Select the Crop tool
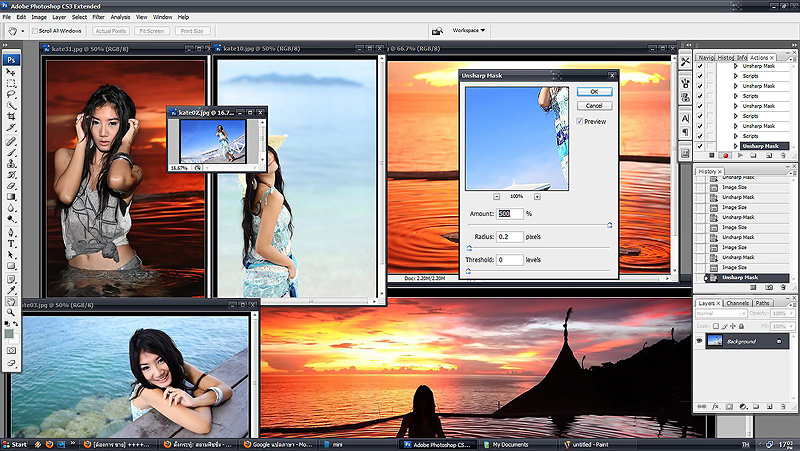The height and width of the screenshot is (451, 800). 11,117
